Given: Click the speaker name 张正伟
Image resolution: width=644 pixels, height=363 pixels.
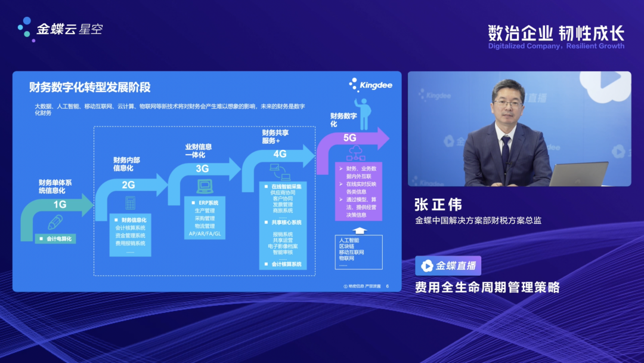Looking at the screenshot, I should click(x=438, y=205).
